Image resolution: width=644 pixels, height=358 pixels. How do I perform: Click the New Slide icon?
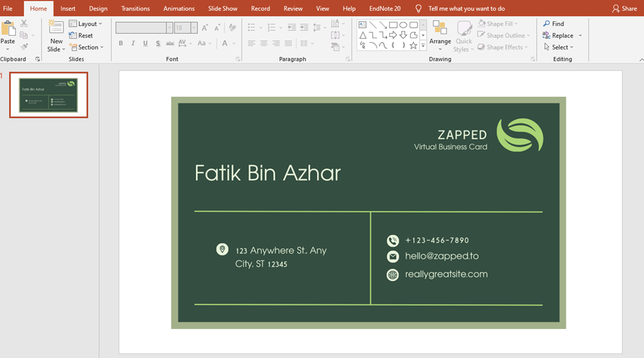click(56, 28)
